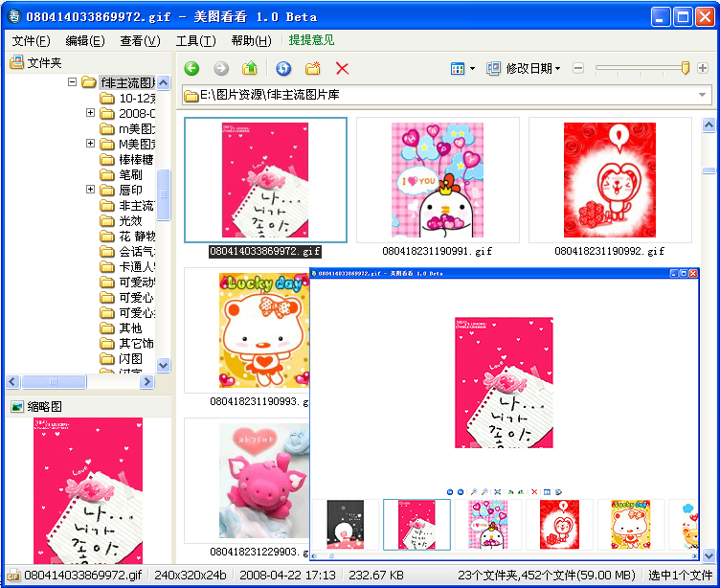Click the viewer filmstrip's right scroll arrow
The image size is (720, 588).
point(695,555)
